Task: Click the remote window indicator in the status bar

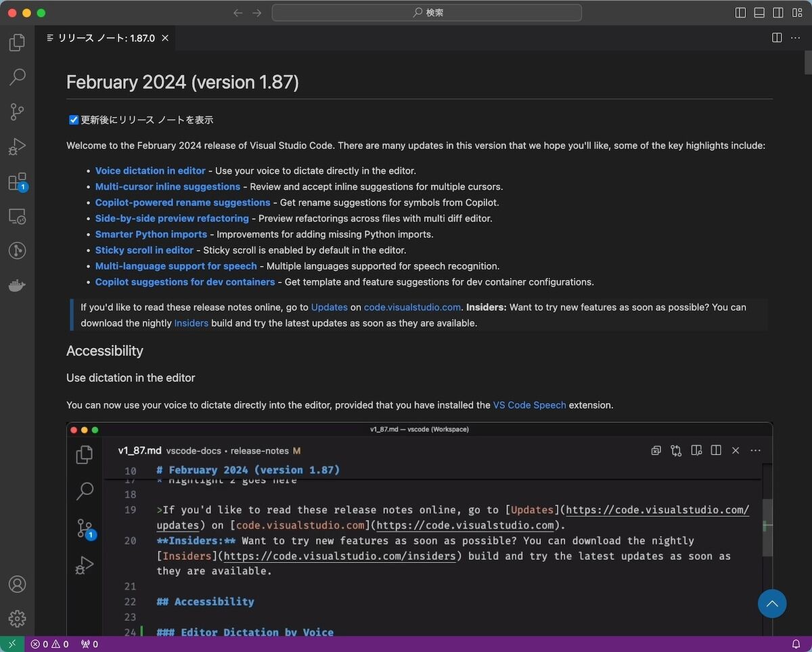Action: [x=12, y=644]
